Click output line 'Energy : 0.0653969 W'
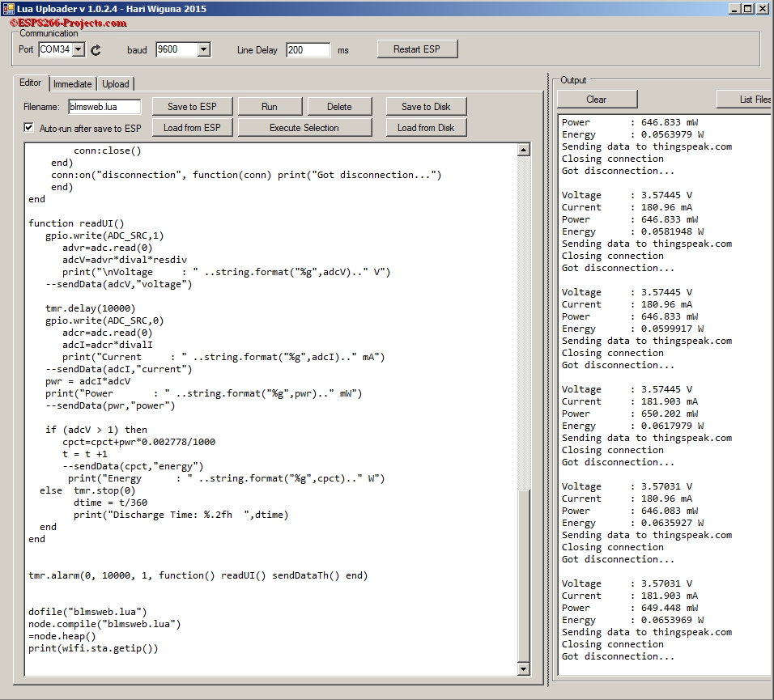 click(x=633, y=620)
